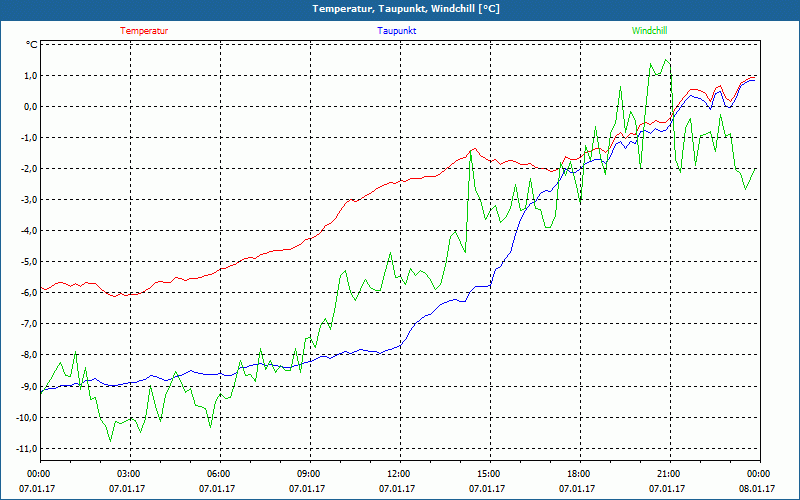
Task: Click the chart title Temperatur, Taupunkt, Windchill
Action: (x=406, y=9)
